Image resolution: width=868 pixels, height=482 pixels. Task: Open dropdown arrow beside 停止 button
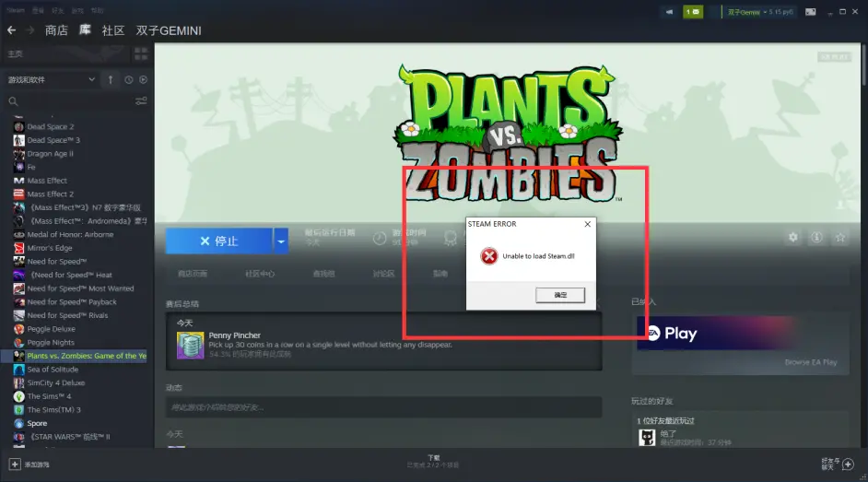pos(281,241)
